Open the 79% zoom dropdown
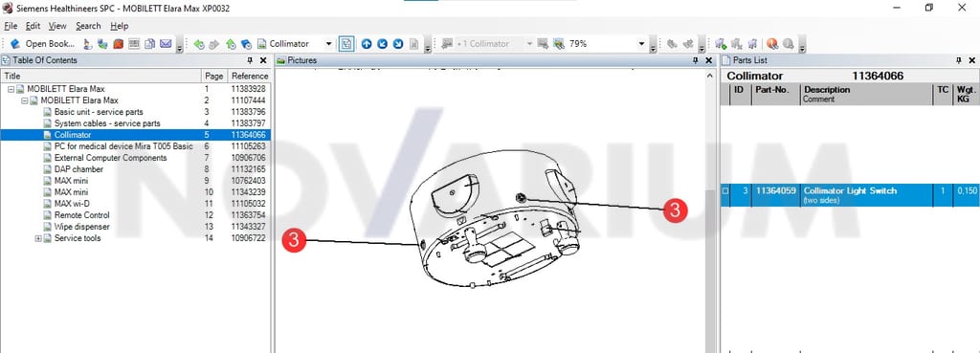 tap(641, 44)
